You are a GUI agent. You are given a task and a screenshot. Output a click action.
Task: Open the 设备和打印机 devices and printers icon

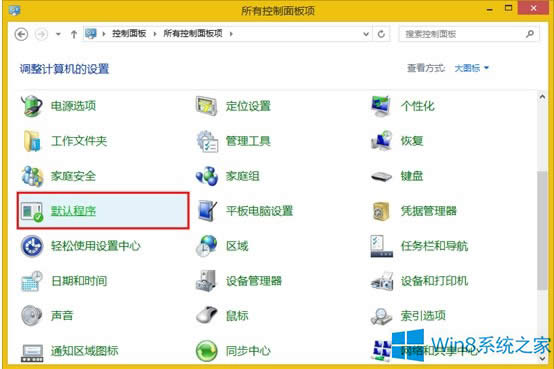click(x=382, y=281)
